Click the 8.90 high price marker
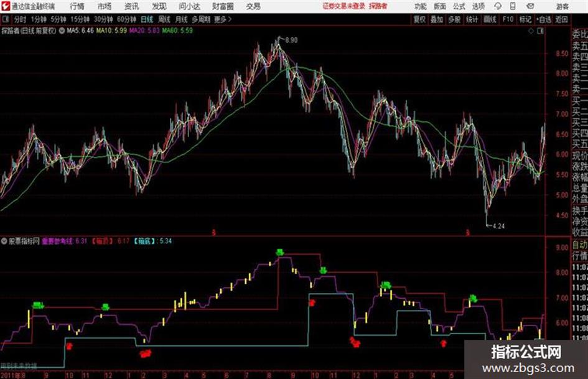The height and width of the screenshot is (379, 588). point(291,40)
